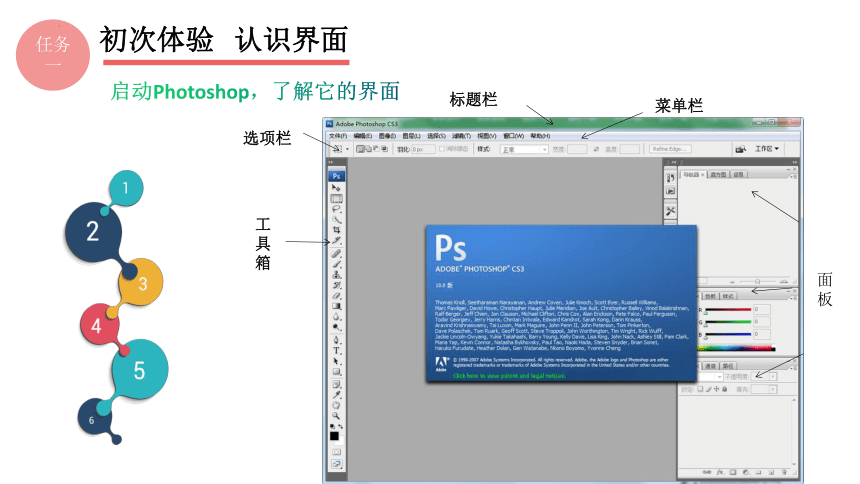
Task: Select the Dodge tool
Action: pos(336,327)
